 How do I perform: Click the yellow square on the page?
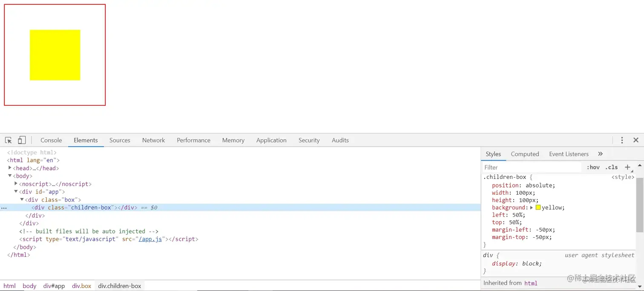(x=55, y=55)
